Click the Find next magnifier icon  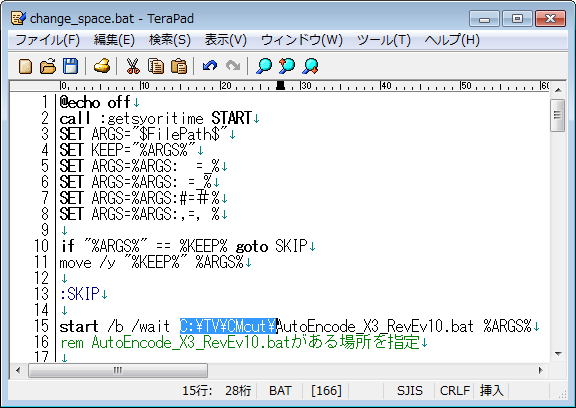(311, 66)
